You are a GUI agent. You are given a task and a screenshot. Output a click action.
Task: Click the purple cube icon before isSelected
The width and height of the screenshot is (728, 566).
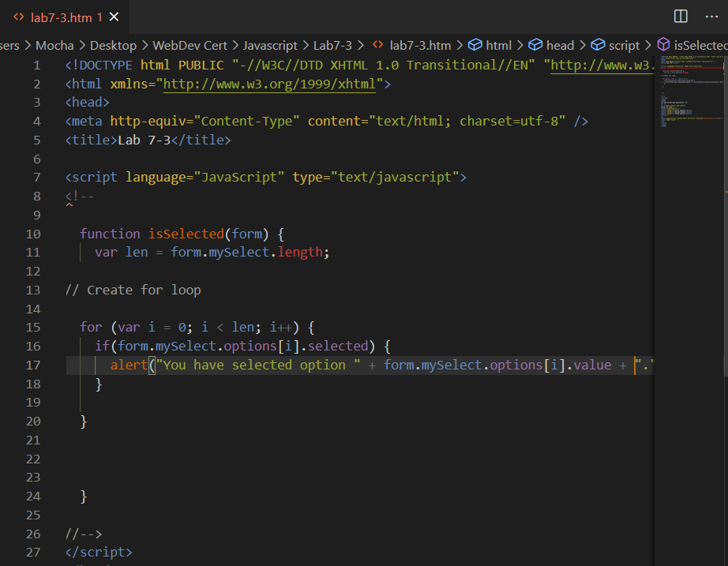pyautogui.click(x=663, y=44)
